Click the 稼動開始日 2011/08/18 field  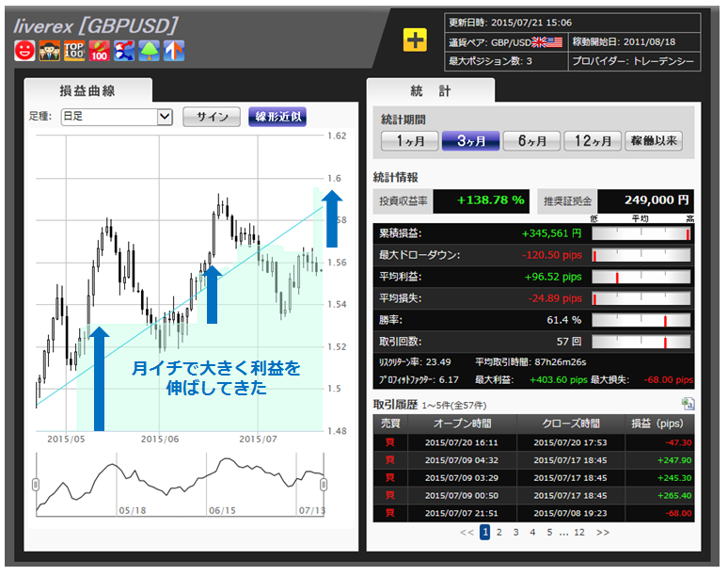634,41
